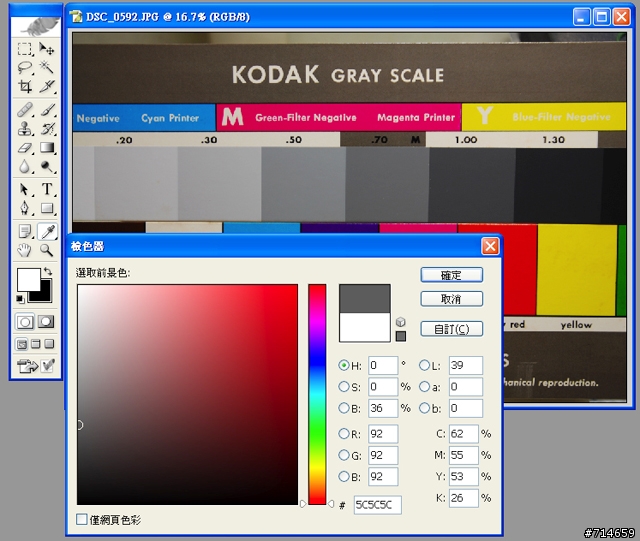The width and height of the screenshot is (640, 541).
Task: Click the hue slider strip
Action: [317, 394]
